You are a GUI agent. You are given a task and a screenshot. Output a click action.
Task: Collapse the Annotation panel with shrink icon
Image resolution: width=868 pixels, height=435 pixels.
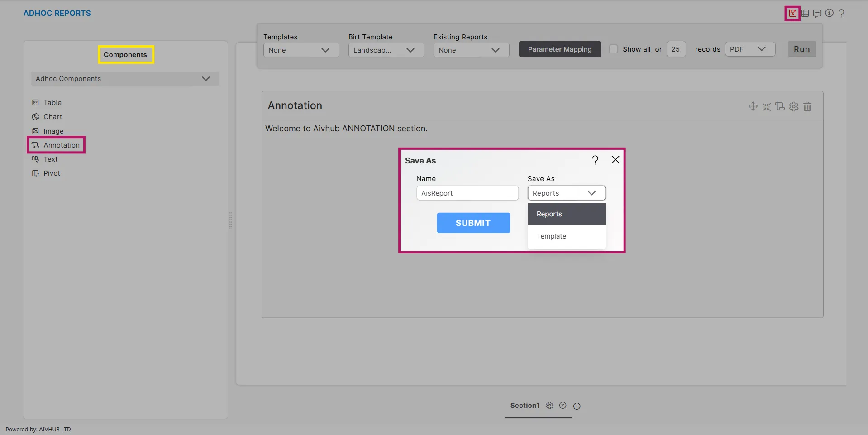pos(766,106)
